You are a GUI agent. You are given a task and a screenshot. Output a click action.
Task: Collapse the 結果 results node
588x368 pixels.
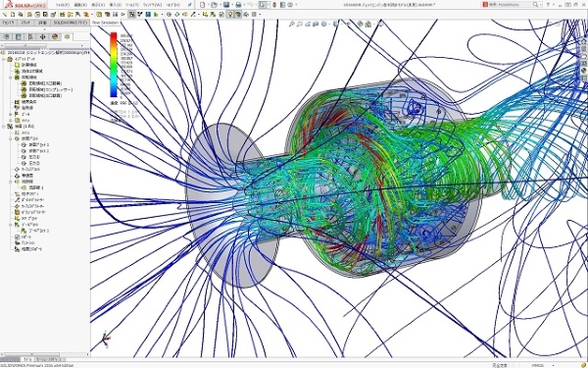coord(4,127)
